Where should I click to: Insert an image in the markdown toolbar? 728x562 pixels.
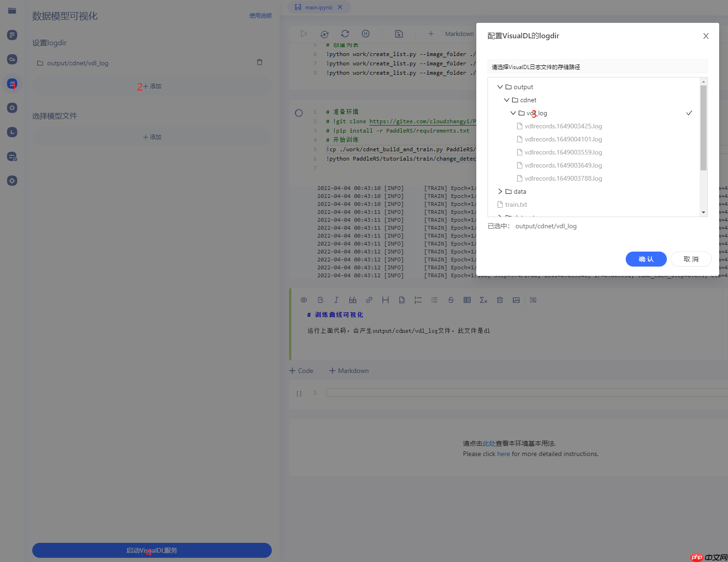pos(516,300)
